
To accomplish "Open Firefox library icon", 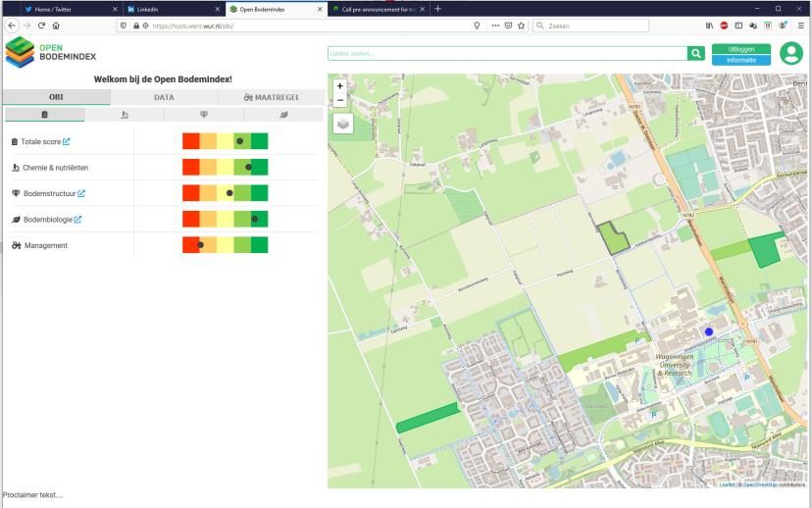I will 709,25.
